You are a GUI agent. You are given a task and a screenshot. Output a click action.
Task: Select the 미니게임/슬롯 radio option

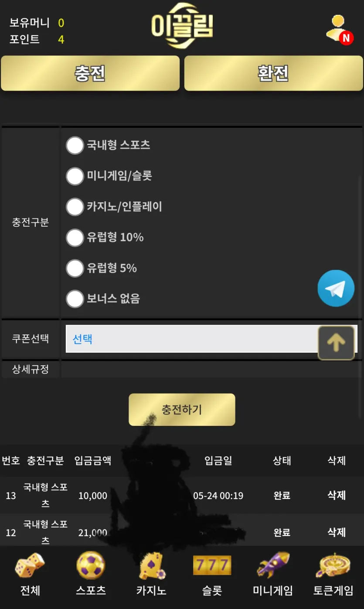(75, 176)
